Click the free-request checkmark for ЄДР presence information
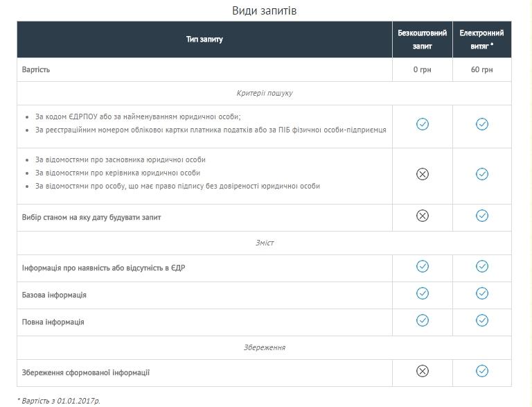532x407 pixels. point(423,266)
